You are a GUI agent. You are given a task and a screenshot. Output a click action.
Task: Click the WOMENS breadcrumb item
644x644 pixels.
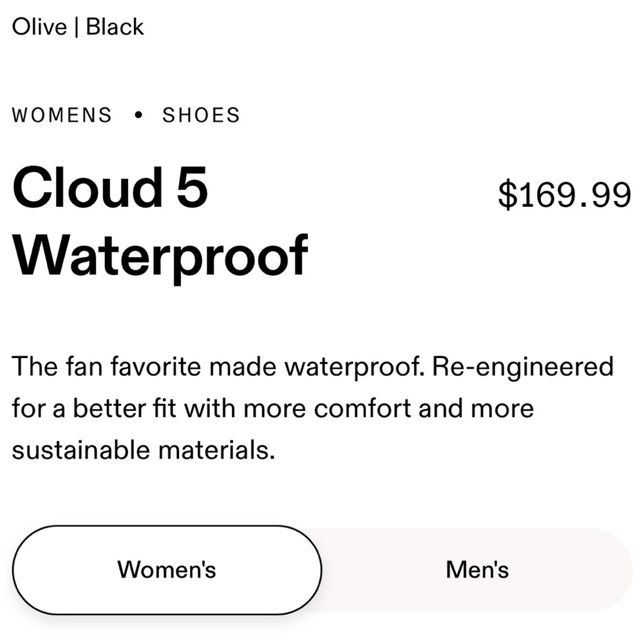pyautogui.click(x=61, y=115)
